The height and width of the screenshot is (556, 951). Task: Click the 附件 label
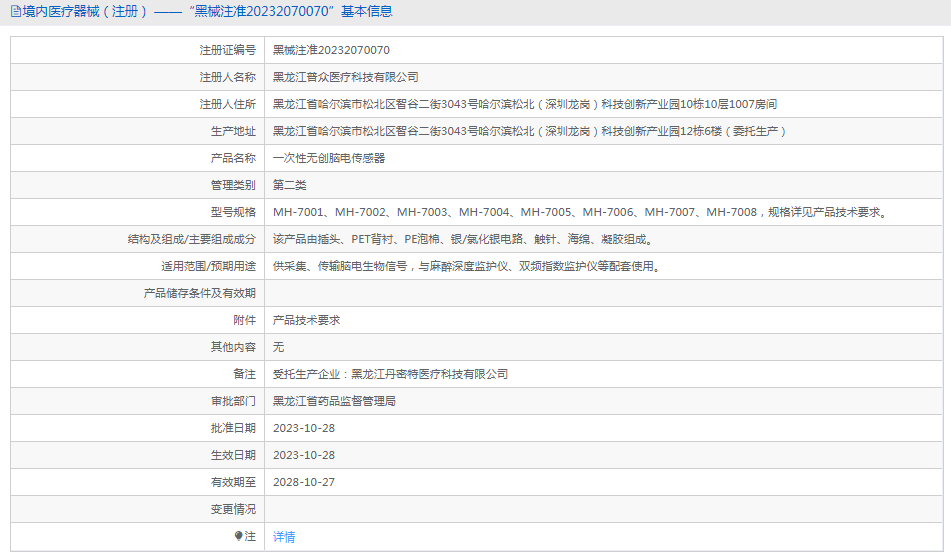(244, 320)
